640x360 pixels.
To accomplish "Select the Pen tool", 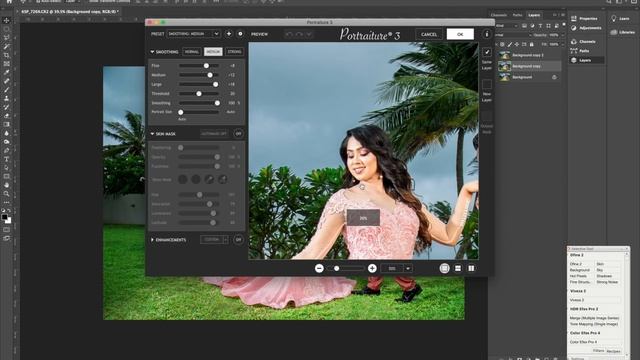I will tap(6, 151).
